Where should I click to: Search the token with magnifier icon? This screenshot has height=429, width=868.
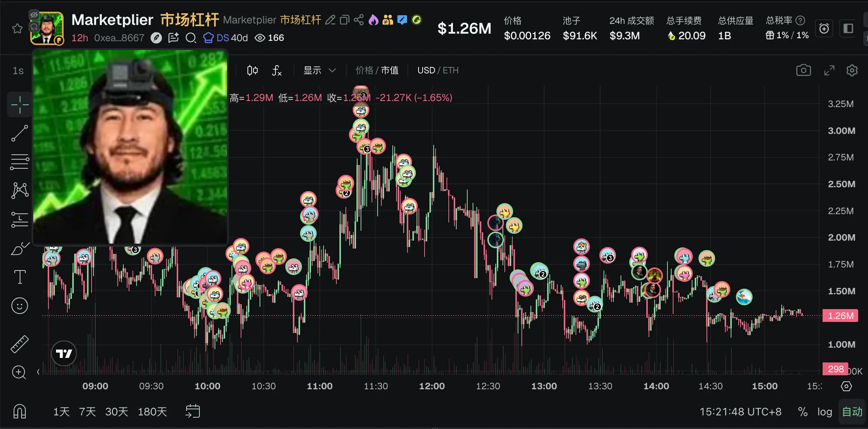[x=191, y=38]
